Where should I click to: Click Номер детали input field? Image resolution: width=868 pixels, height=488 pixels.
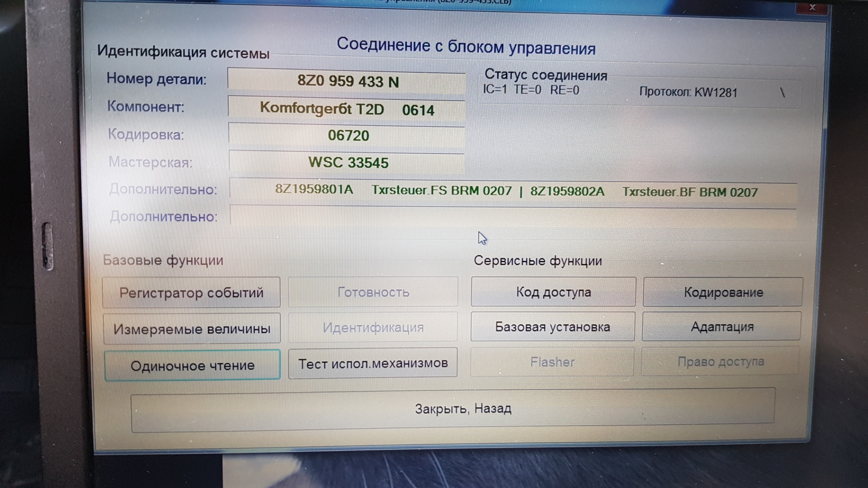[x=349, y=80]
